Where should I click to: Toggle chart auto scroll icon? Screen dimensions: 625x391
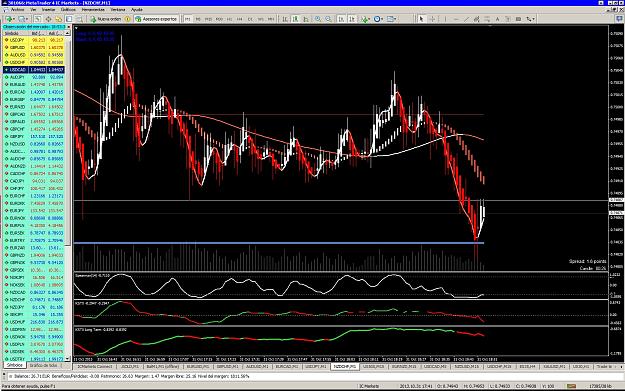point(342,19)
